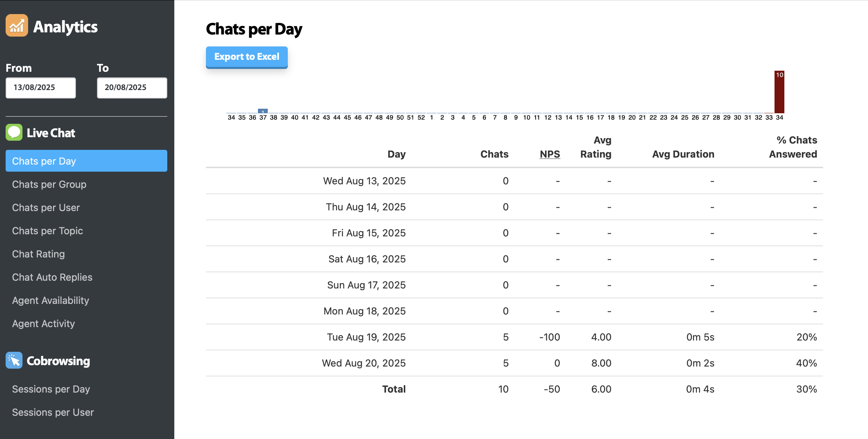Click the green Live Chat bubble icon
The image size is (868, 439).
coord(14,132)
